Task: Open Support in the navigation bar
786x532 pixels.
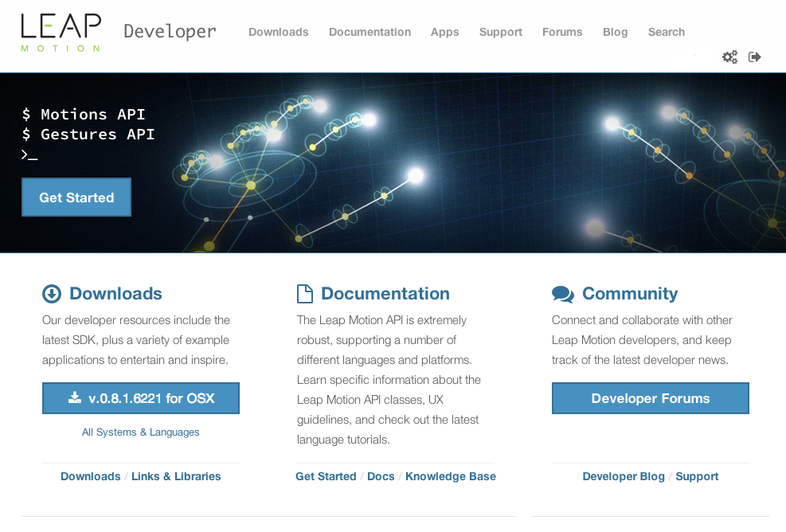Action: 501,32
